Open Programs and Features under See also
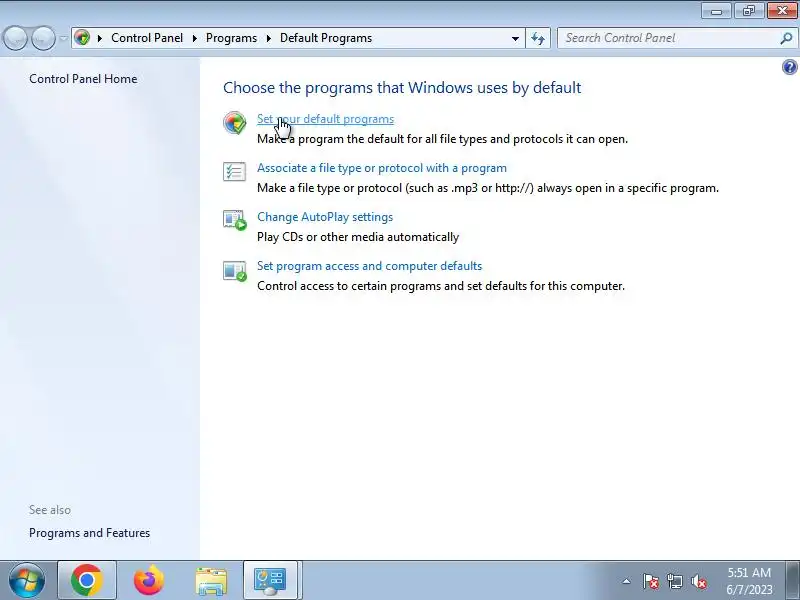This screenshot has height=600, width=800. (x=89, y=533)
